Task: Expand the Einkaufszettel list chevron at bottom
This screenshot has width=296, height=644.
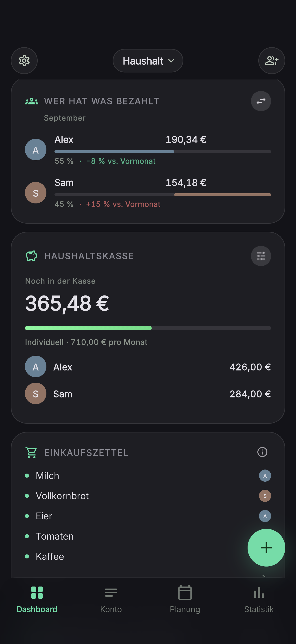Action: pyautogui.click(x=264, y=576)
